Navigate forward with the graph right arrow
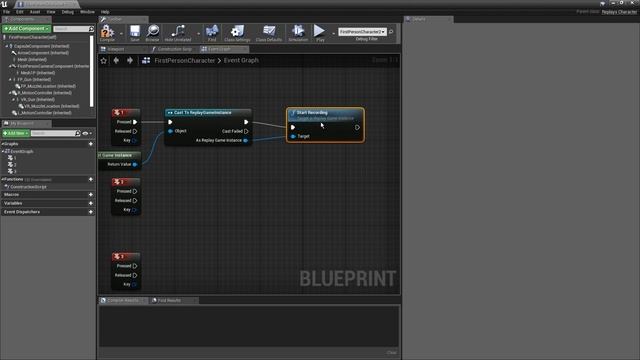The image size is (640, 360). pyautogui.click(x=130, y=60)
